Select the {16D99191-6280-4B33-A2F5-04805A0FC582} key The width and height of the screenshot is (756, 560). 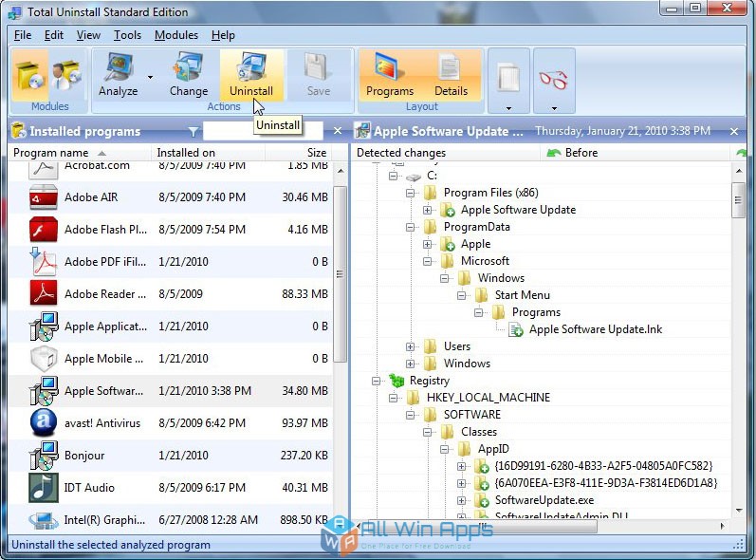click(x=603, y=466)
